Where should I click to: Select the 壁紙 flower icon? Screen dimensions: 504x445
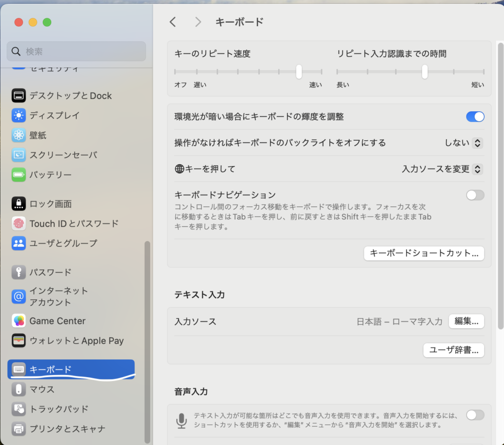(19, 135)
